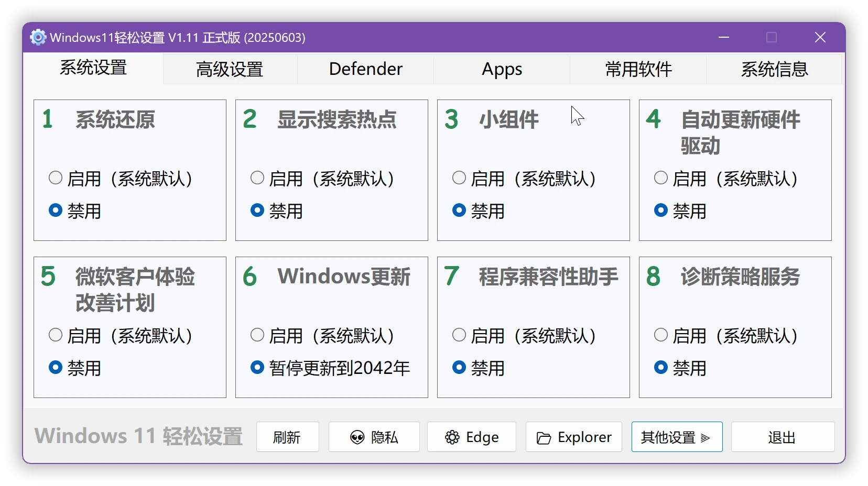
Task: Click the alien face icon on 隐私 button
Action: [x=357, y=437]
